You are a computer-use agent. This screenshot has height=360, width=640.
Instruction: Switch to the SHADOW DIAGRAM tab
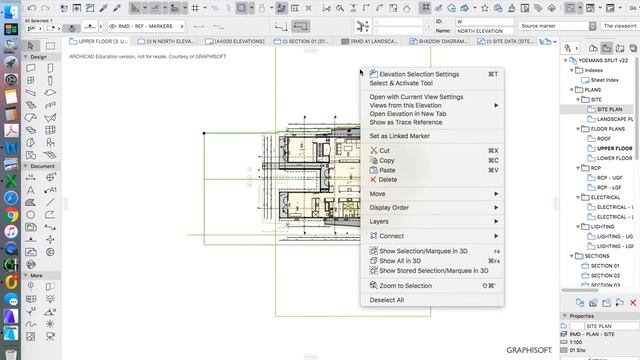(x=438, y=41)
